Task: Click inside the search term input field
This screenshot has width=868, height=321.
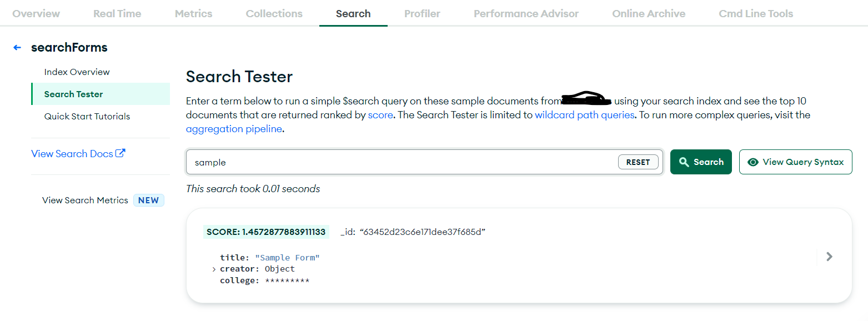Action: click(389, 162)
